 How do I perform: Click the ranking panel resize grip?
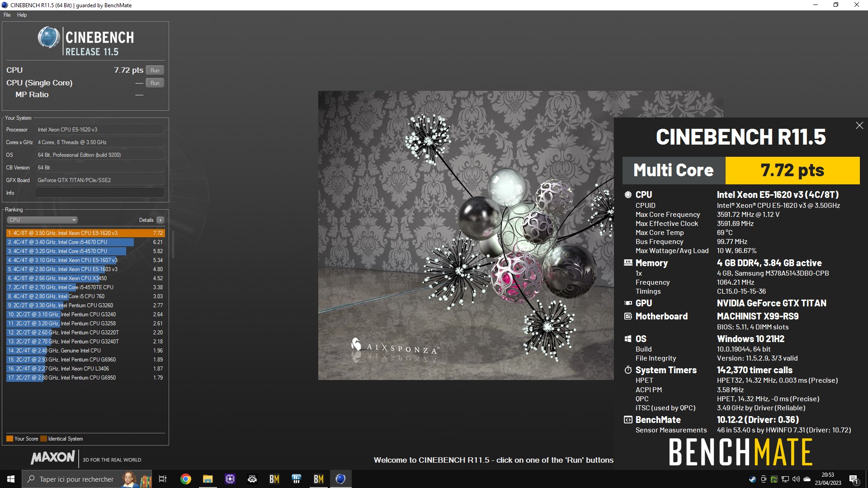click(173, 244)
